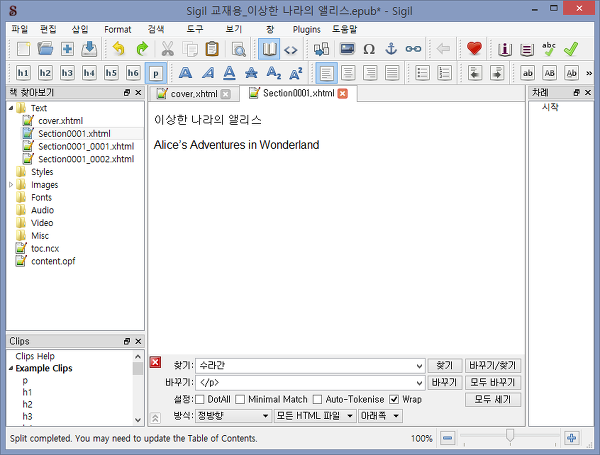Apply heading h6 style
The width and height of the screenshot is (600, 455).
point(133,73)
